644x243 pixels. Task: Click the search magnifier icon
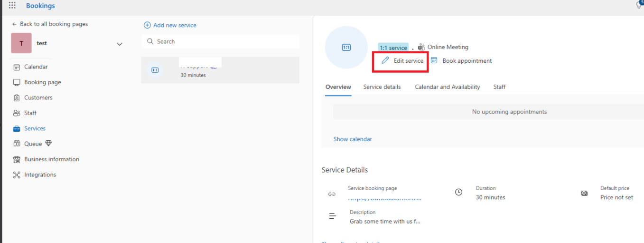click(x=150, y=41)
